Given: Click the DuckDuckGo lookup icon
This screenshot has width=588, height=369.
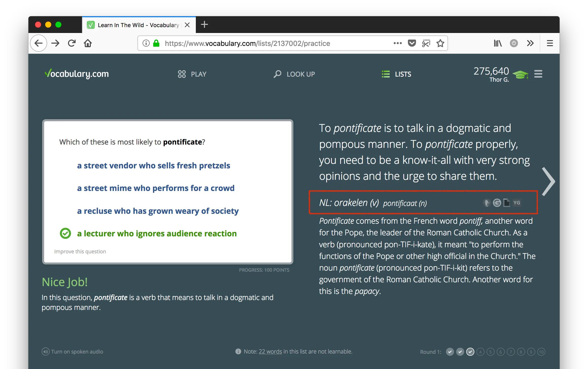Looking at the screenshot, I should (487, 203).
